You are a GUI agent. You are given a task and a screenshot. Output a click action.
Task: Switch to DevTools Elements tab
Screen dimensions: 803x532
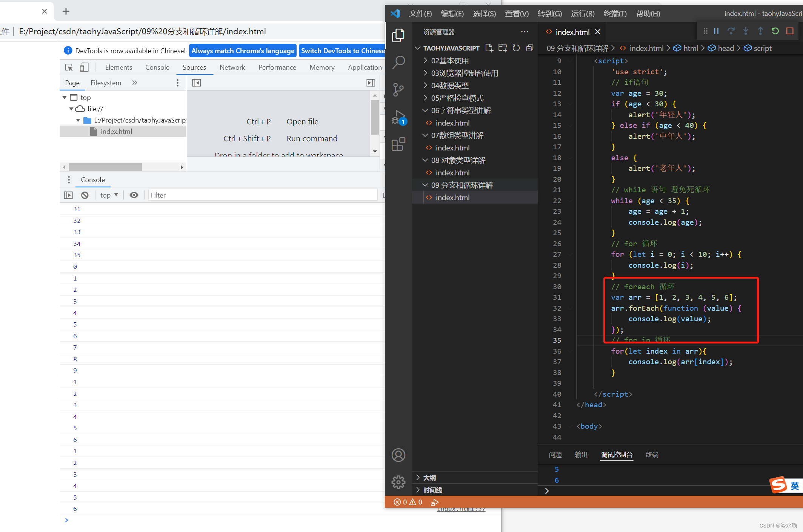point(118,67)
